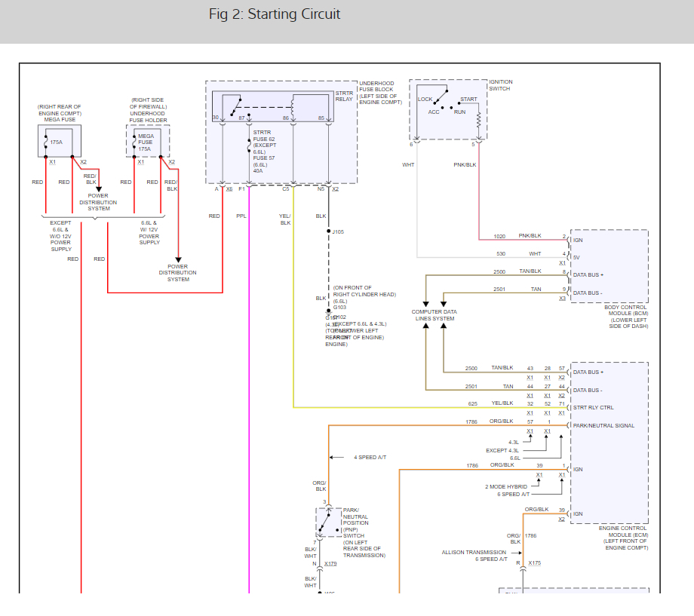
Task: Select DATA BUS + on the BCM
Action: [x=588, y=274]
